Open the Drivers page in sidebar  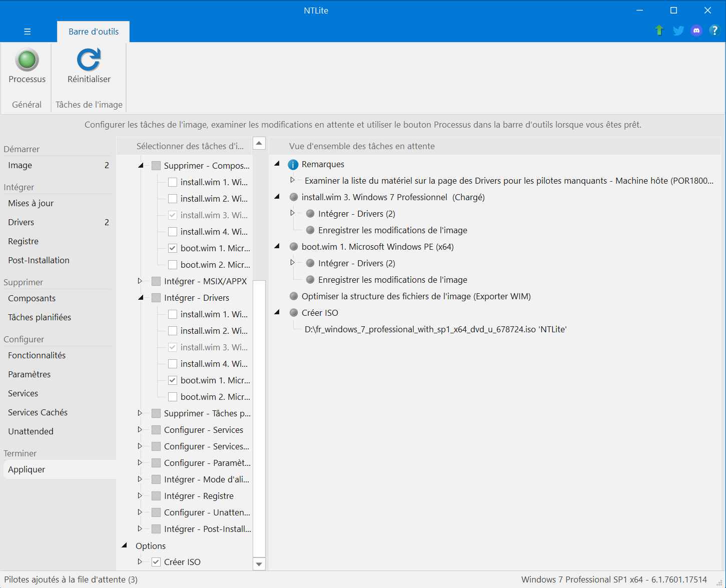point(58,222)
